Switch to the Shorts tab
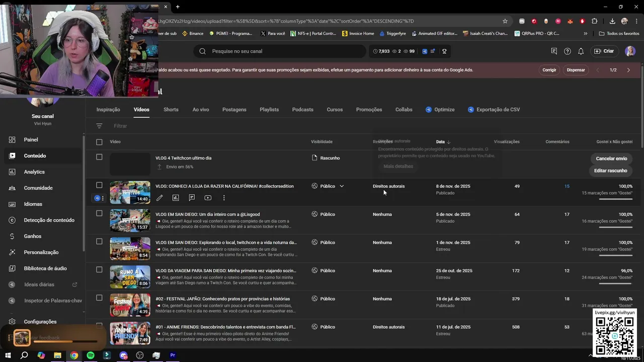644x362 pixels. click(x=171, y=110)
